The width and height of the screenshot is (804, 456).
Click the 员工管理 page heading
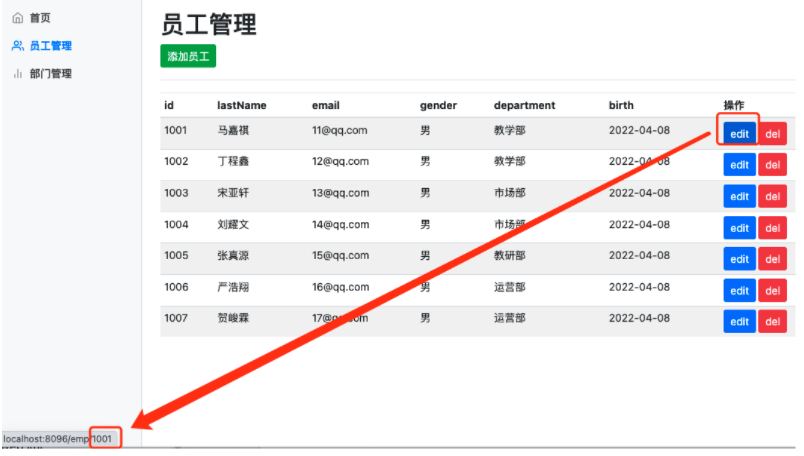click(209, 24)
